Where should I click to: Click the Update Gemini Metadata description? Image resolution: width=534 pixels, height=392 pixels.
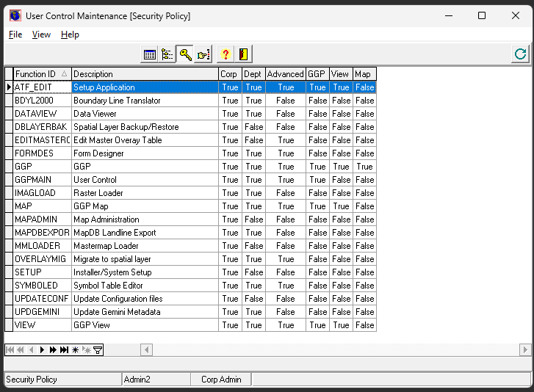click(145, 312)
